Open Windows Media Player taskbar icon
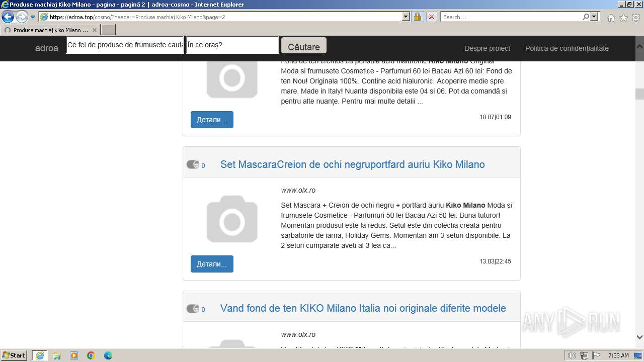Image resolution: width=644 pixels, height=362 pixels. coord(74,355)
